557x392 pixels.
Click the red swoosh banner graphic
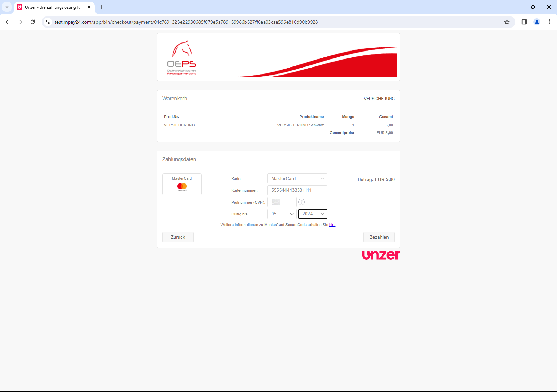(315, 62)
